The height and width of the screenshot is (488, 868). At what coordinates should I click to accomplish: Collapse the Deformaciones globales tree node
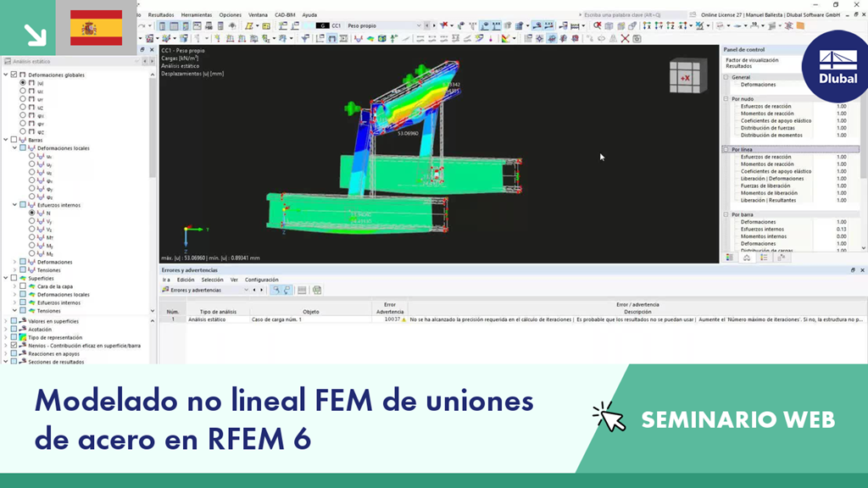[6, 75]
